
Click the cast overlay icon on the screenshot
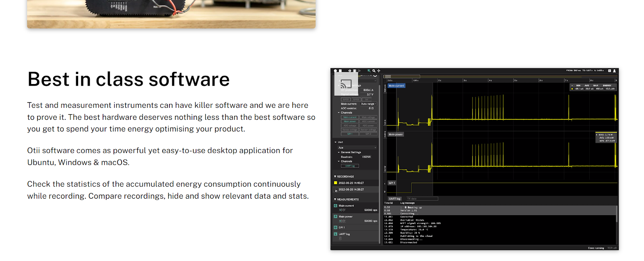(x=346, y=84)
